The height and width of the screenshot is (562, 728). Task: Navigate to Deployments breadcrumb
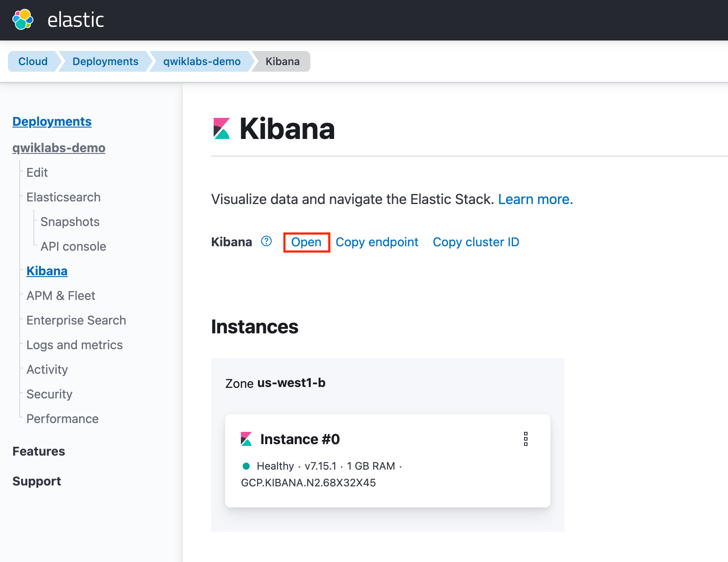(x=106, y=62)
